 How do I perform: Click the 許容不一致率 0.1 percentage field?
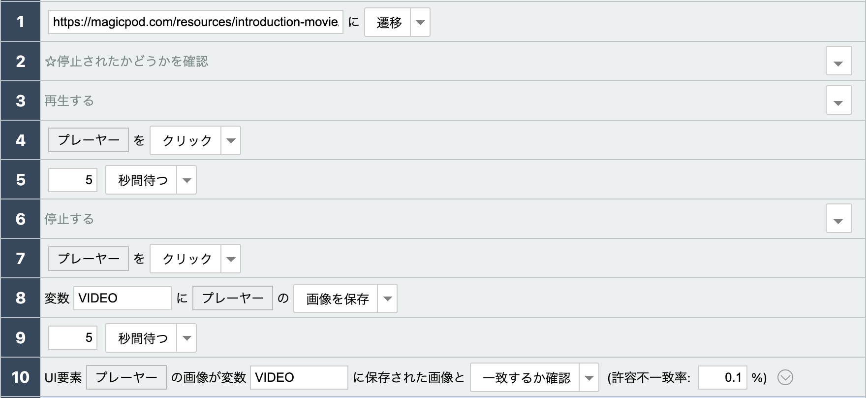[x=723, y=377]
